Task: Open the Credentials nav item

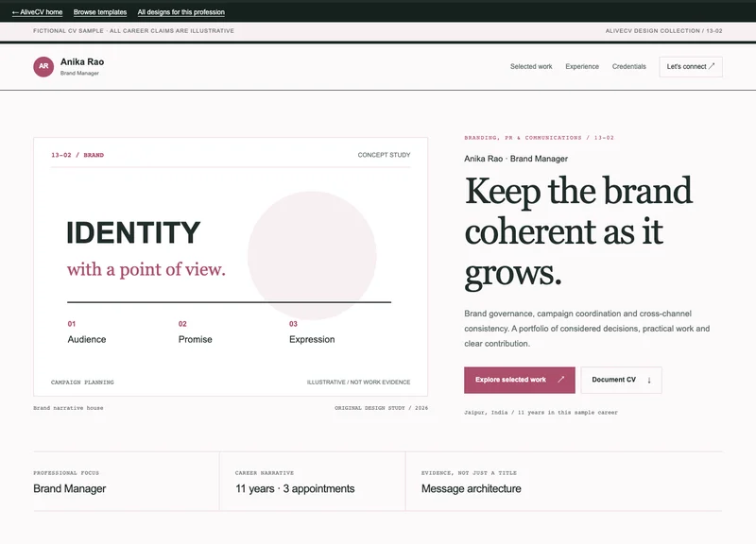Action: click(628, 66)
